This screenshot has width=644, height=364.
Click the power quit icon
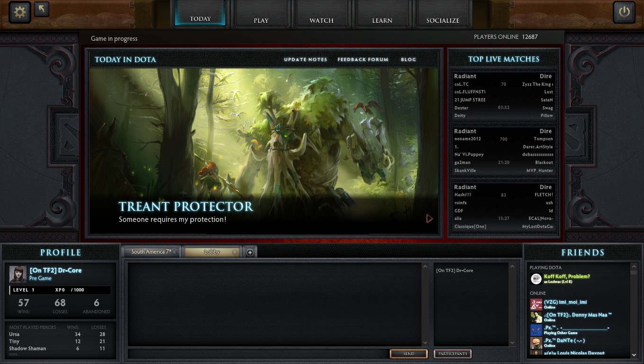click(624, 12)
